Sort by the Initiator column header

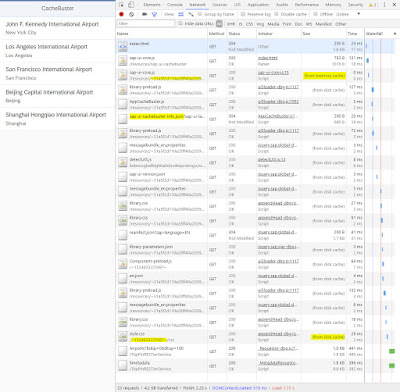click(x=279, y=34)
